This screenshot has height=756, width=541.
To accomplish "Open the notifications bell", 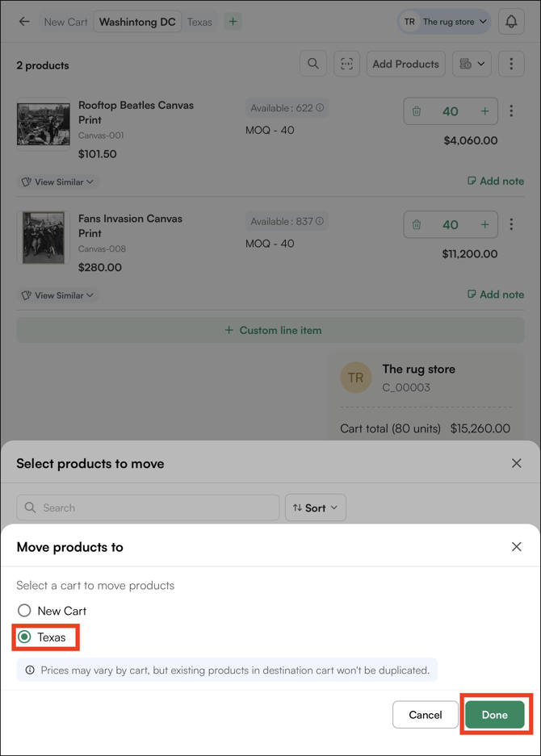I will click(x=511, y=22).
